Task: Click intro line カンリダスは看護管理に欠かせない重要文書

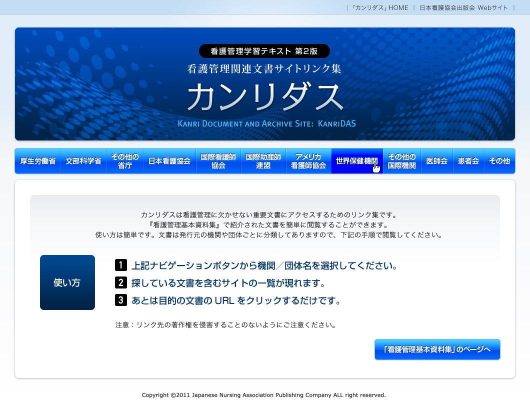Action: pyautogui.click(x=269, y=215)
